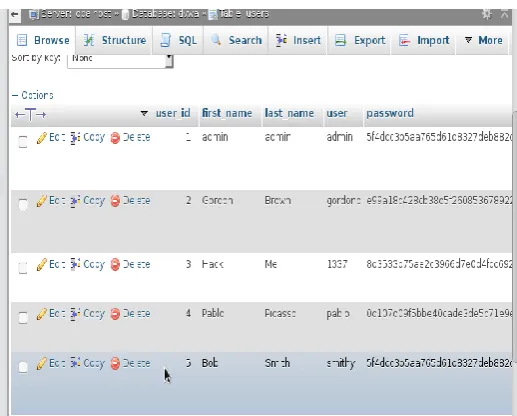Tick the checkbox for the Bob row
This screenshot has height=416, width=517.
pos(23,367)
